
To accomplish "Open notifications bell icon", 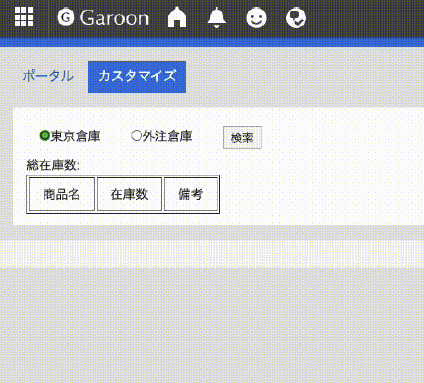I will 217,17.
